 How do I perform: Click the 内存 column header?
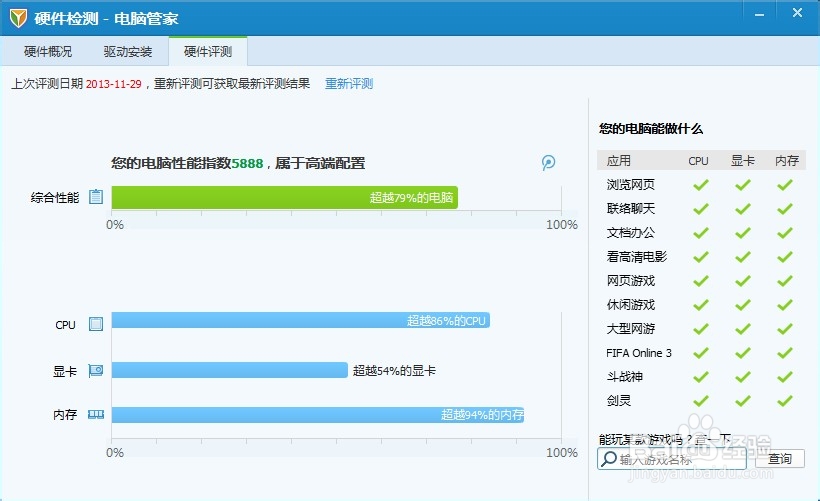point(787,161)
